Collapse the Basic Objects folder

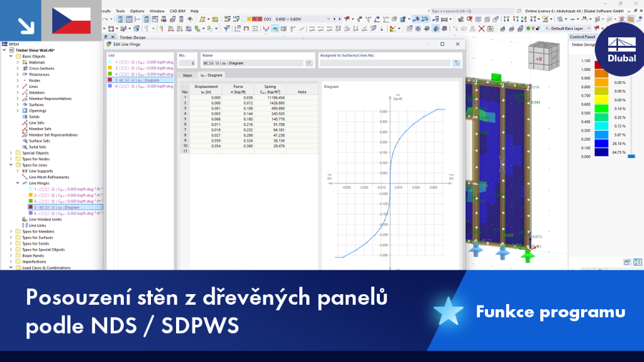coord(11,56)
